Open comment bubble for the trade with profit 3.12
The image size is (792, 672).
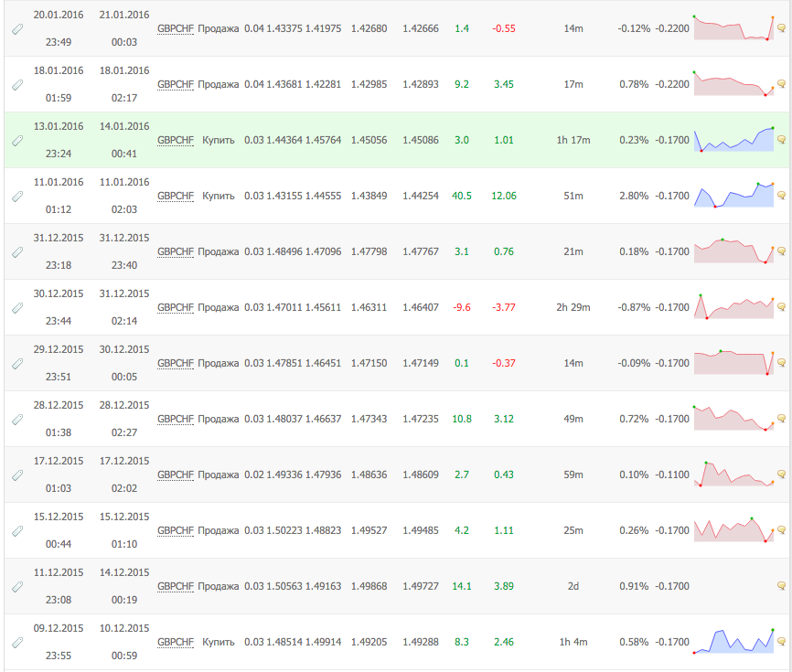(781, 419)
